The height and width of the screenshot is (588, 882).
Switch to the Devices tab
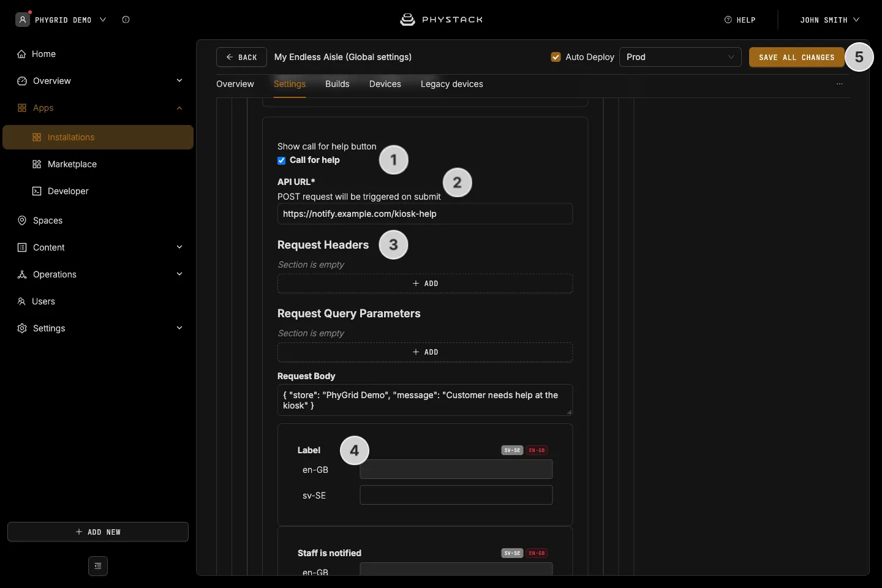(x=385, y=84)
